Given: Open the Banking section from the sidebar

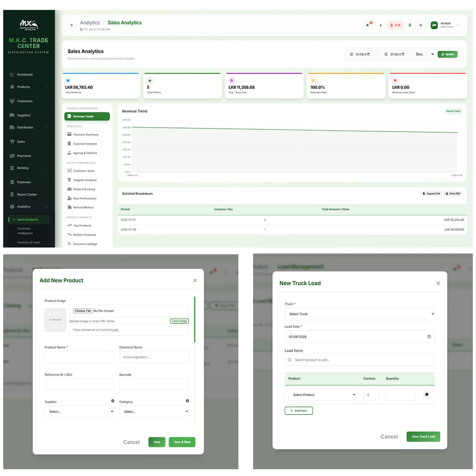Looking at the screenshot, I should (22, 168).
